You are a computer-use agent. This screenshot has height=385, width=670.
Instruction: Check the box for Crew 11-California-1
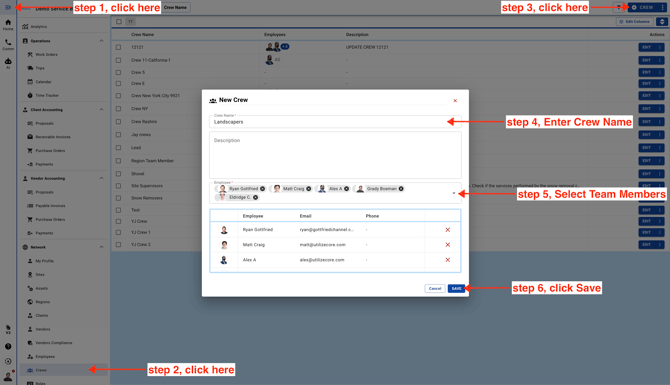tap(118, 60)
